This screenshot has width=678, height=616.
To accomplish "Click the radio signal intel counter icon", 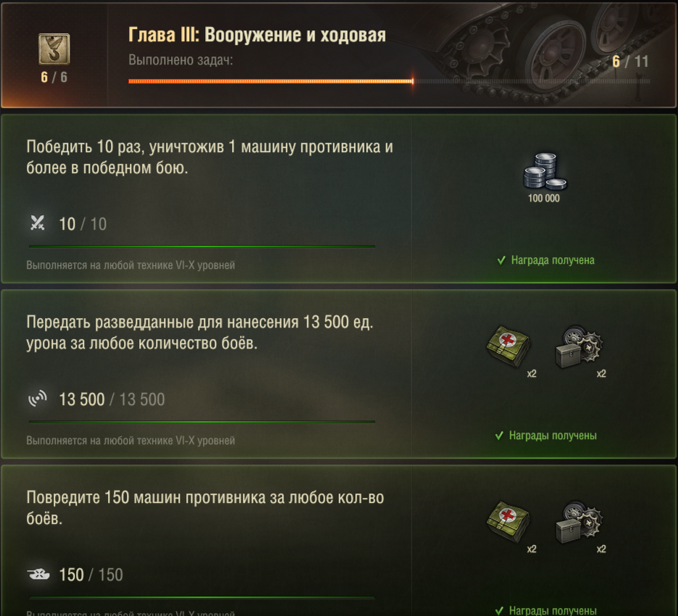I will (x=38, y=399).
